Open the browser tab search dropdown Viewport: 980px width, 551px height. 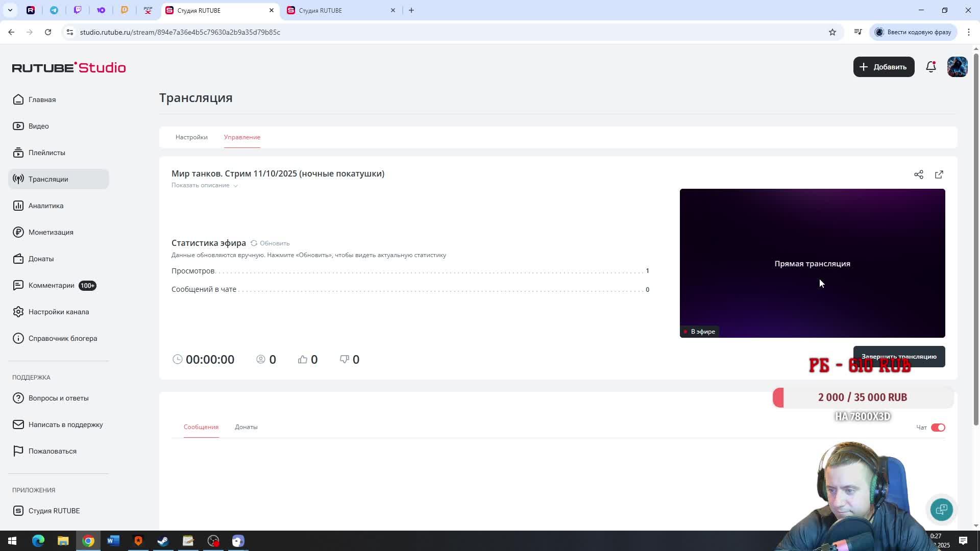click(10, 10)
